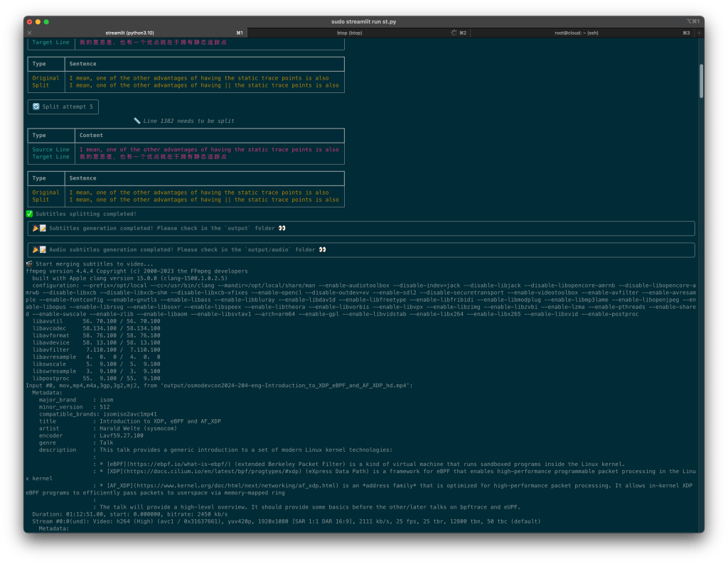The image size is (728, 564).
Task: Click the refresh icon in Split attempt 5
Action: pyautogui.click(x=36, y=107)
